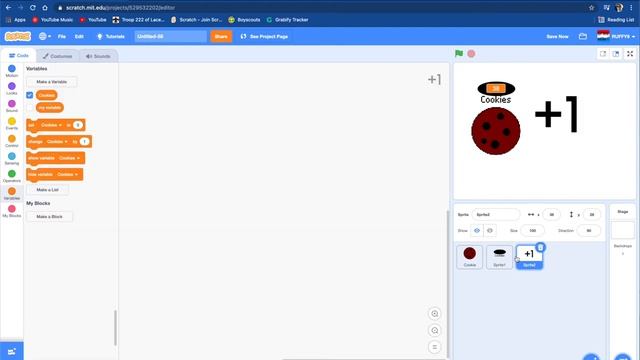
Task: Select the Sensing block category
Action: pyautogui.click(x=12, y=158)
